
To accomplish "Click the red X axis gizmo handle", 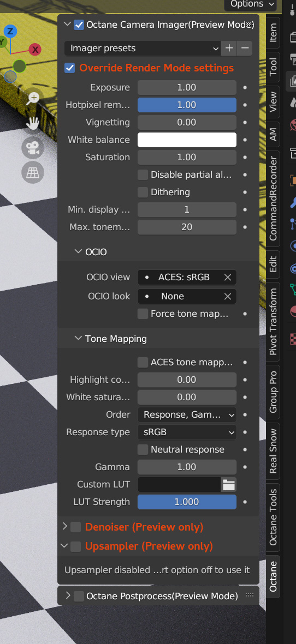I will [x=35, y=50].
